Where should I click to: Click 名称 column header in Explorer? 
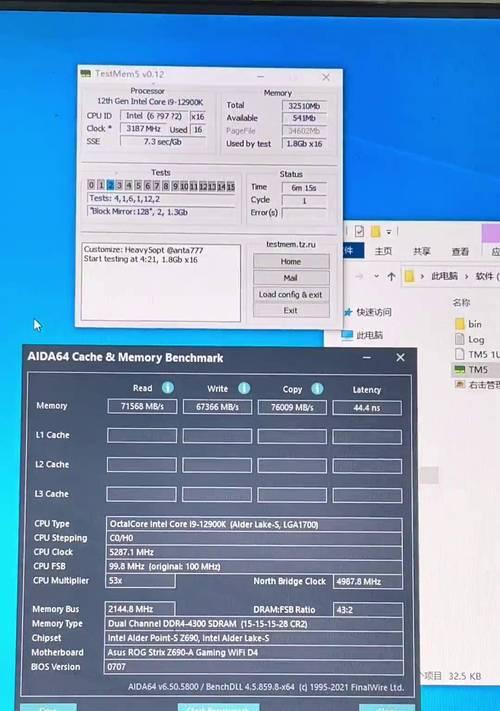coord(461,302)
